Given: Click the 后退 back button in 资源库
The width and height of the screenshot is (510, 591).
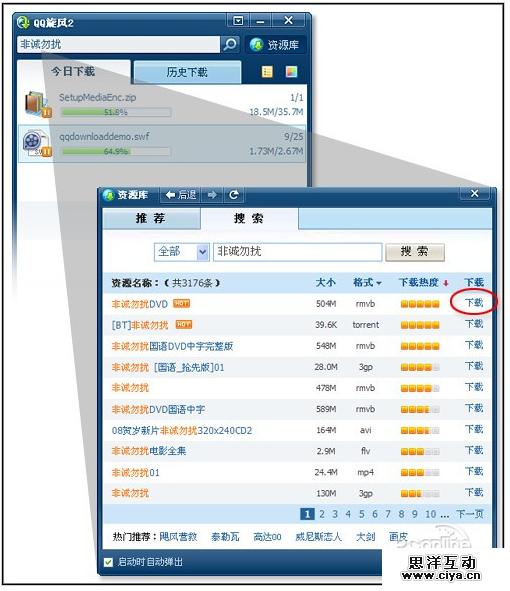Looking at the screenshot, I should [181, 195].
